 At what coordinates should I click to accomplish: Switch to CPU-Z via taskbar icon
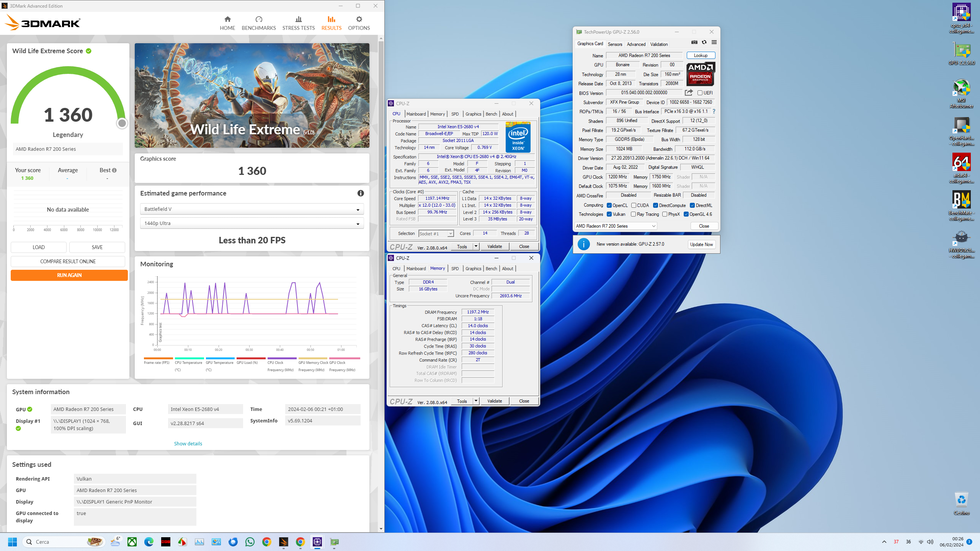tap(317, 542)
